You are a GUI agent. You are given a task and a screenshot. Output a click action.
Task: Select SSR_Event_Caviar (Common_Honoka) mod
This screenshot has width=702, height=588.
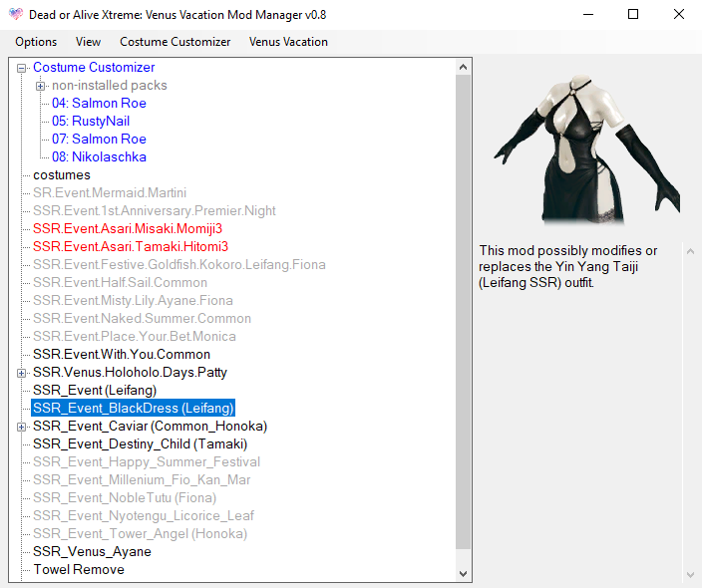[x=150, y=426]
